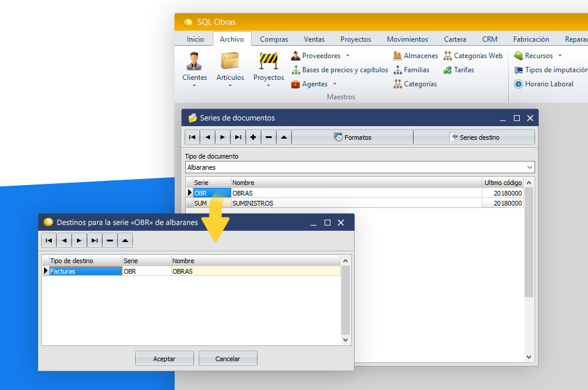Open Proyectos barrier icon
Image resolution: width=588 pixels, height=390 pixels.
tap(268, 62)
